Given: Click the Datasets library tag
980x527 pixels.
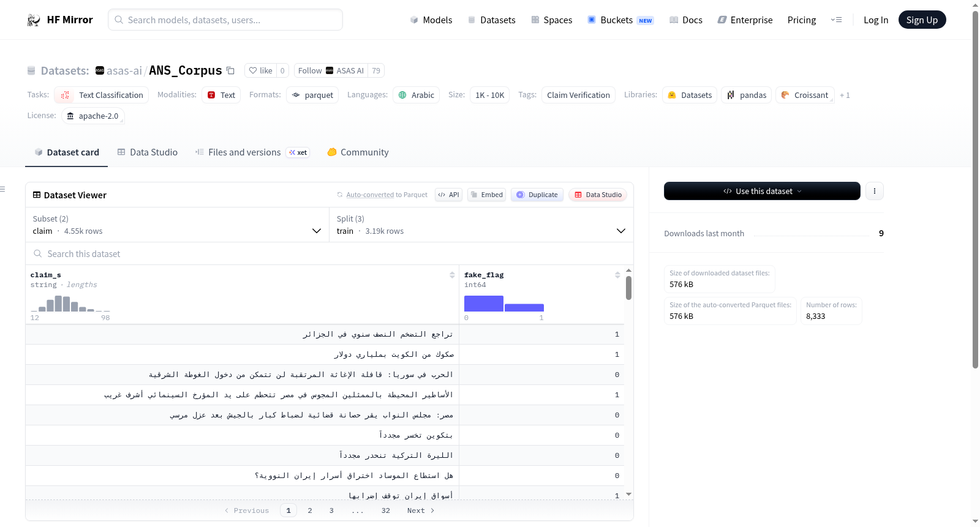Looking at the screenshot, I should pyautogui.click(x=689, y=95).
